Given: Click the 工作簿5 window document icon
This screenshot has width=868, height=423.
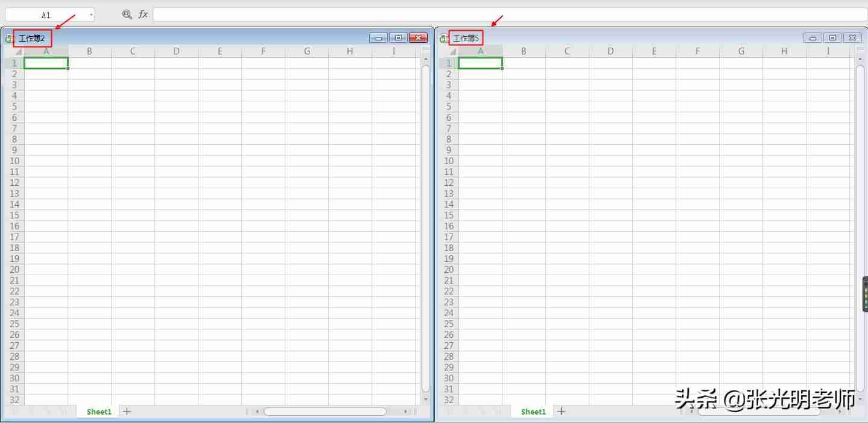Looking at the screenshot, I should pyautogui.click(x=443, y=38).
